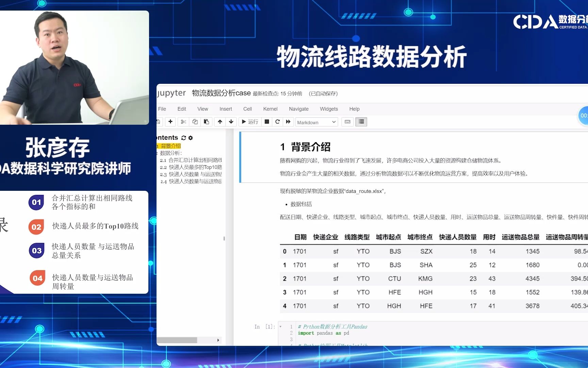Screen dimensions: 588x368
Task: Click the blue timer bubble
Action: coord(583,116)
